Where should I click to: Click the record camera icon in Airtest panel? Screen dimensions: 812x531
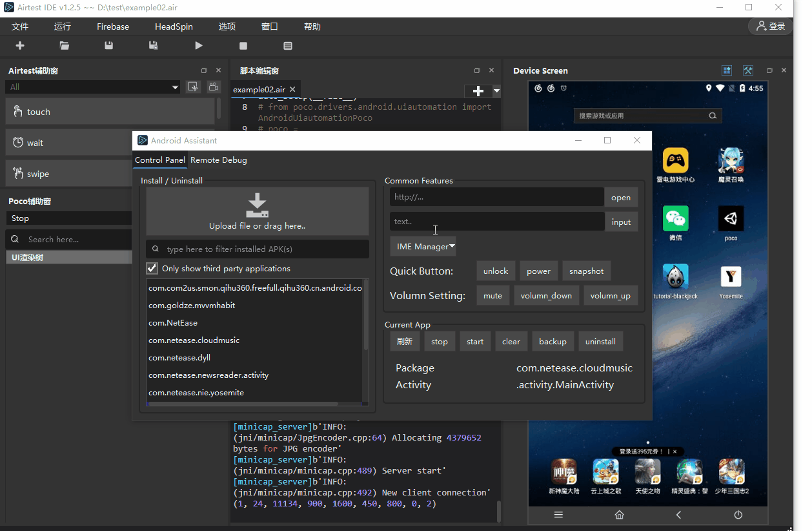(213, 87)
